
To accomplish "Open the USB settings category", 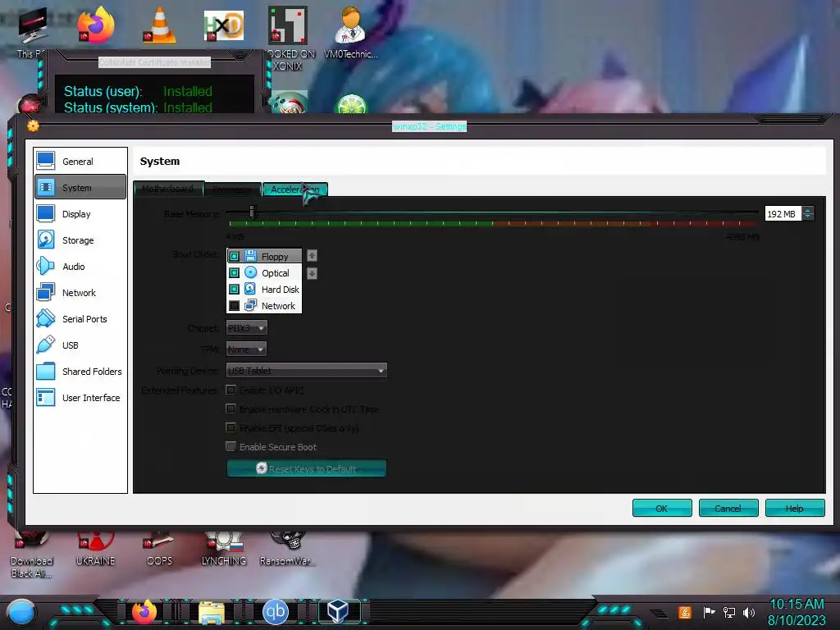I will 80,345.
